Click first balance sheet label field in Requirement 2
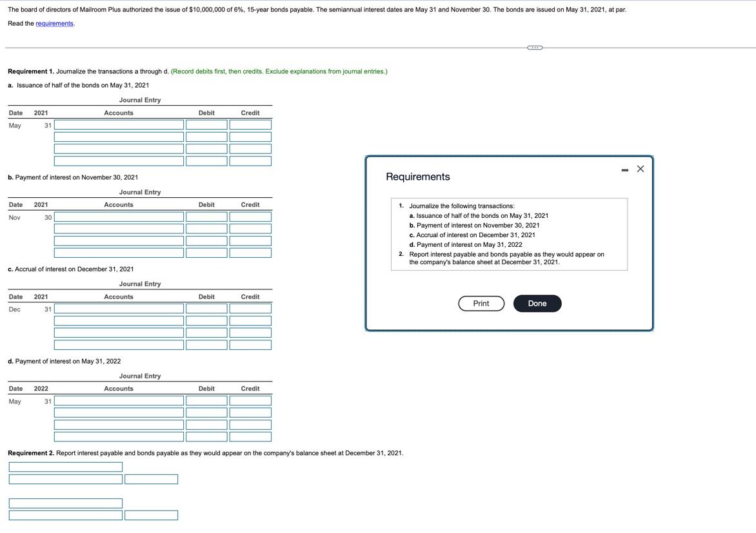The width and height of the screenshot is (756, 533). pos(65,466)
